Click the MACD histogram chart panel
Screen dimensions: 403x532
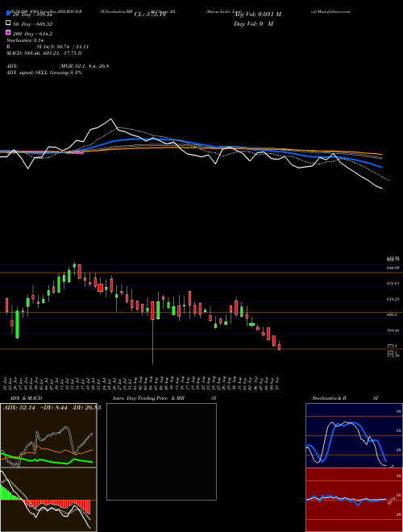[x=48, y=500]
